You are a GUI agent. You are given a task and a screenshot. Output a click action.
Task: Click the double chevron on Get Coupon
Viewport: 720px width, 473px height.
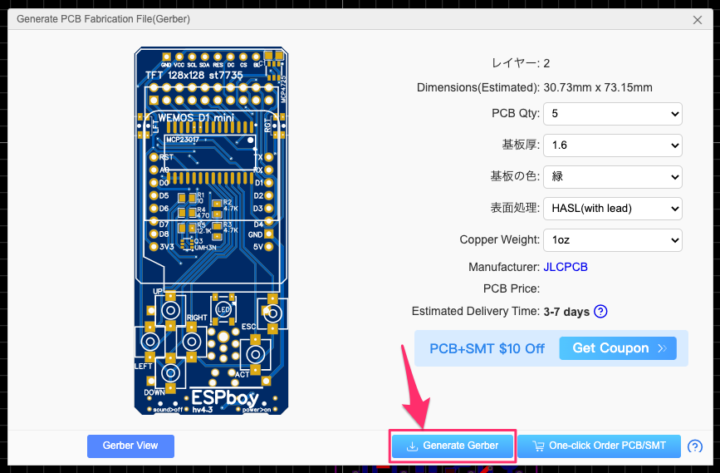[660, 348]
